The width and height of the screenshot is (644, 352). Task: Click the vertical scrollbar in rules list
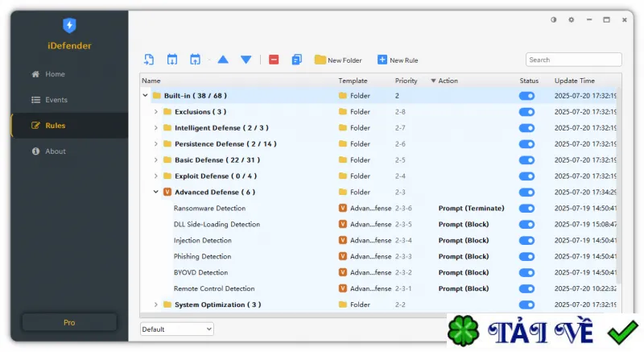619,184
